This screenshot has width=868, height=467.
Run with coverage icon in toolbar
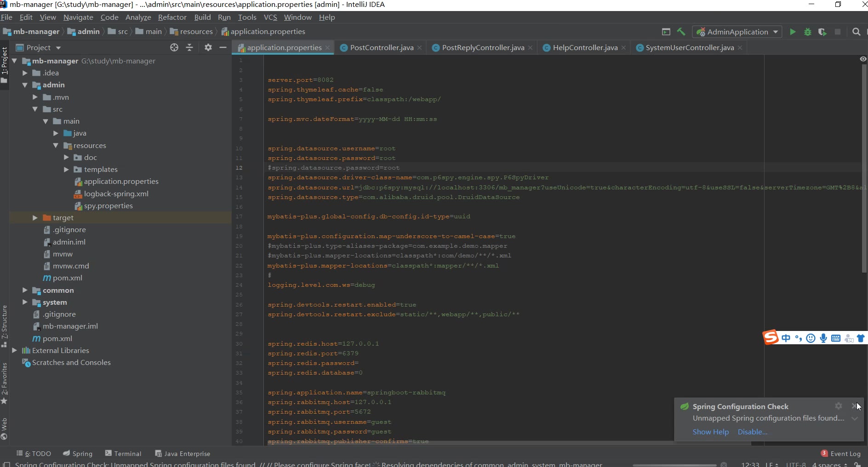click(822, 32)
